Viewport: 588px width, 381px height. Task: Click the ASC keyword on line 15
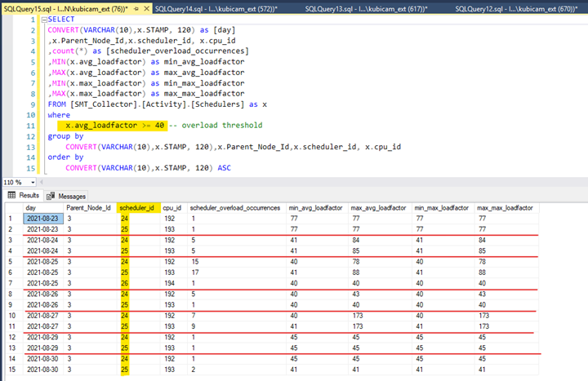click(x=225, y=168)
